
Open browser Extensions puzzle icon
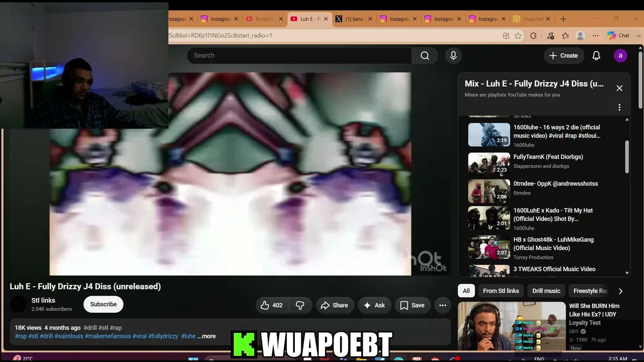(534, 36)
